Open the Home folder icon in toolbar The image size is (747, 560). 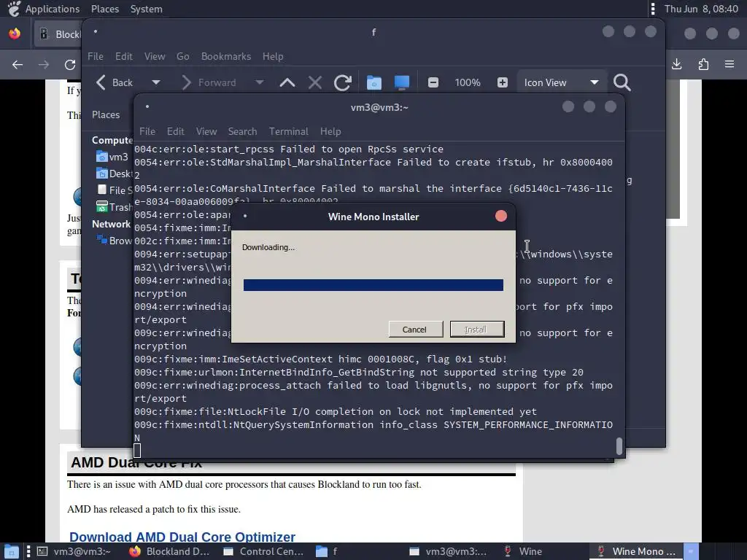374,83
